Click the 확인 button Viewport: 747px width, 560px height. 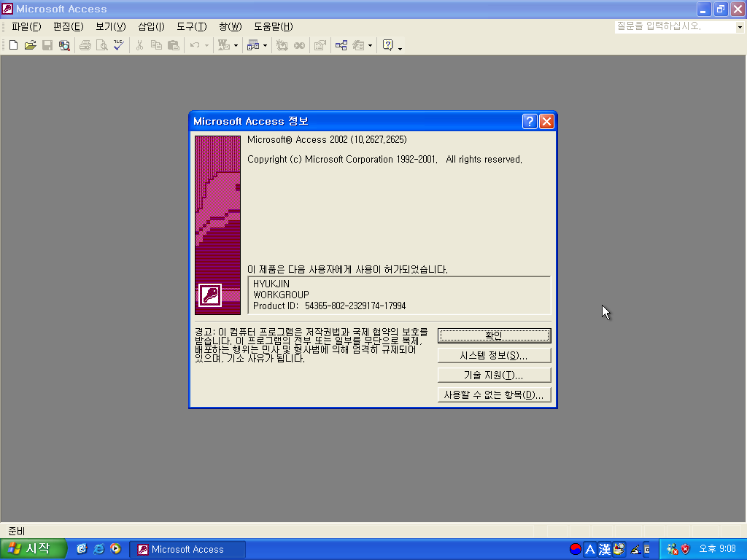tap(494, 335)
